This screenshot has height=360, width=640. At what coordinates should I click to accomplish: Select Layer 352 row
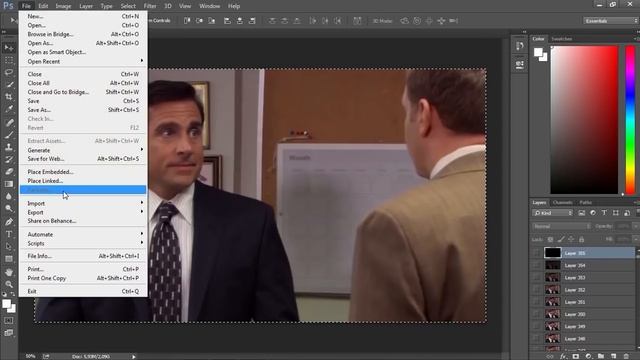[x=583, y=290]
